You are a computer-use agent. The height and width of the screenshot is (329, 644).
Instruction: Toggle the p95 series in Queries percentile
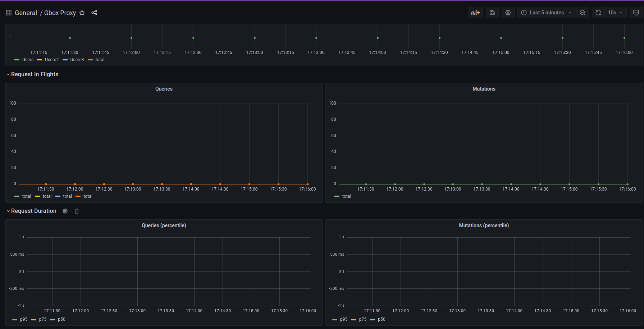click(23, 319)
